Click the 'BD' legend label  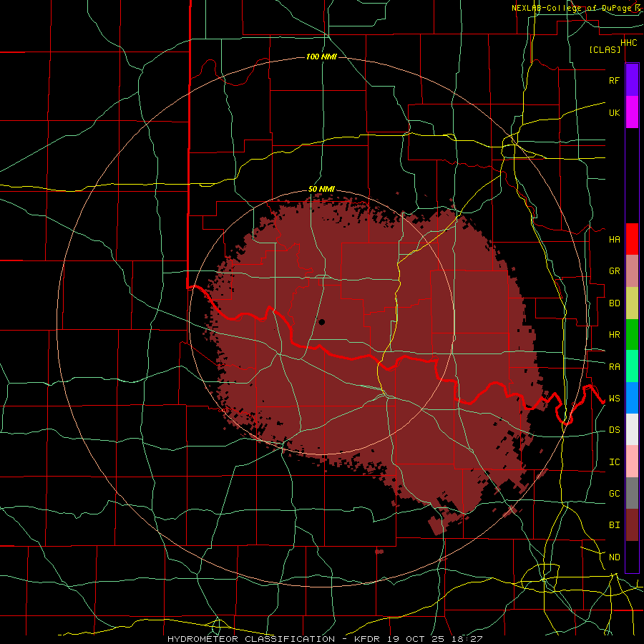coord(614,303)
